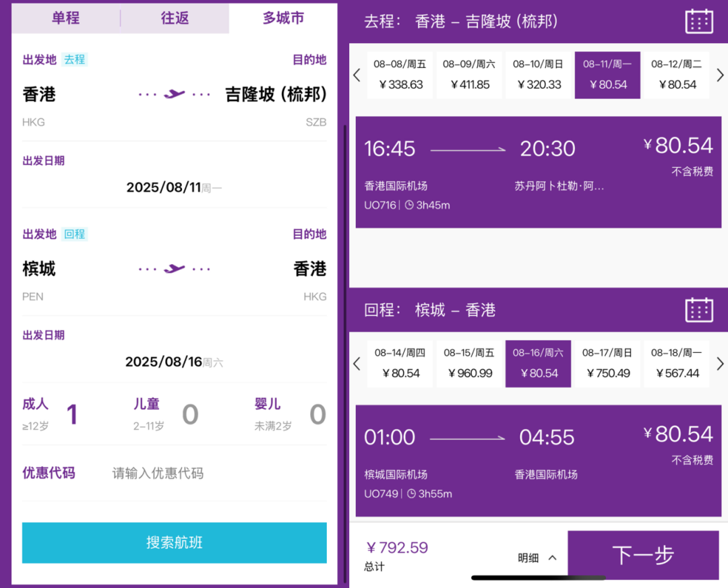Show later return dates with right chevron
The image size is (728, 588).
(x=720, y=364)
